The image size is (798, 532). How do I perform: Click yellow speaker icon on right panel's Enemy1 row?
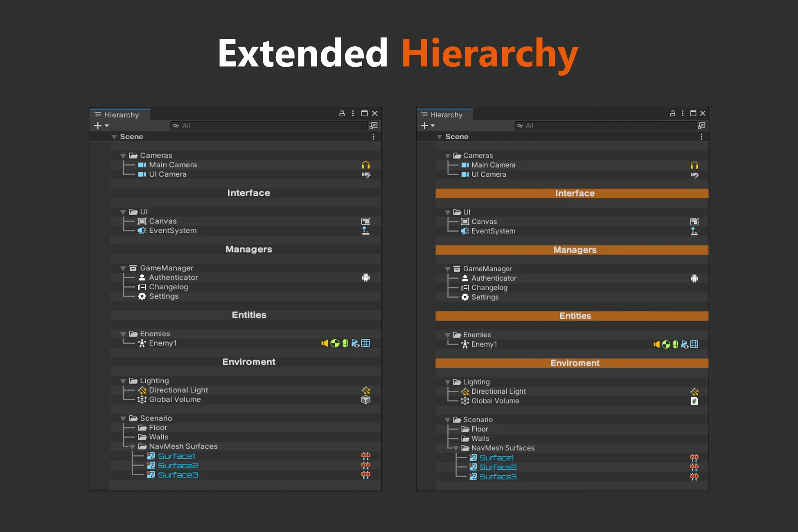(656, 344)
